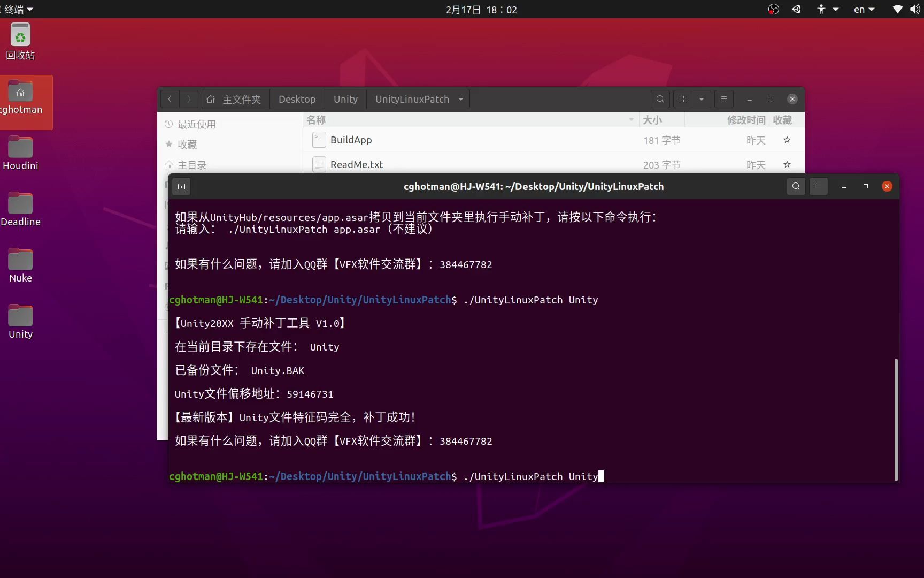Open search in the terminal window

(796, 186)
